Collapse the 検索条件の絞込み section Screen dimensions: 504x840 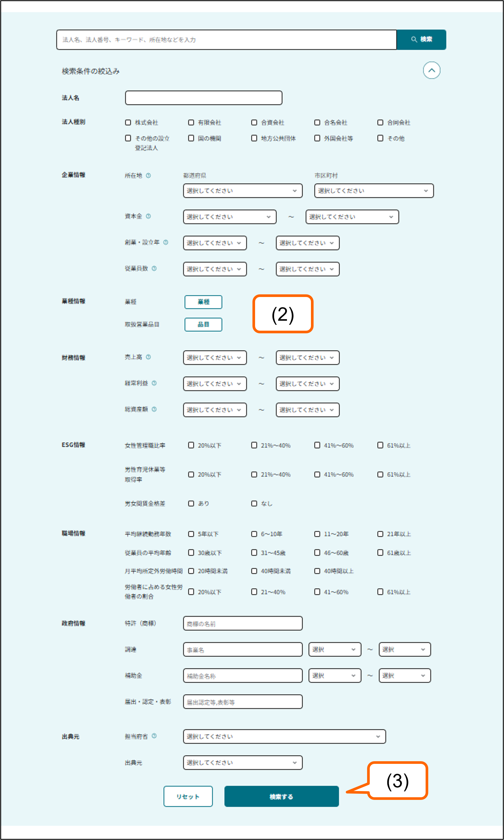[x=431, y=70]
